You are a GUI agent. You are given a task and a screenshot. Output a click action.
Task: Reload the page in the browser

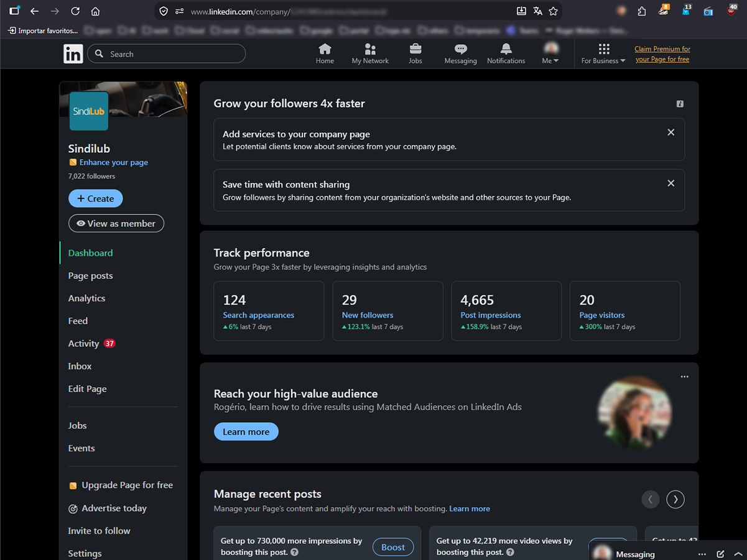pos(75,11)
